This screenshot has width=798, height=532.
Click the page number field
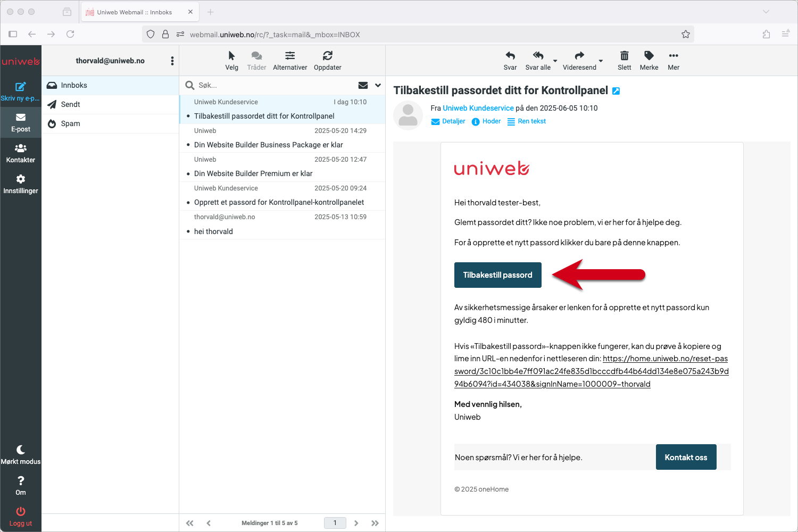335,523
